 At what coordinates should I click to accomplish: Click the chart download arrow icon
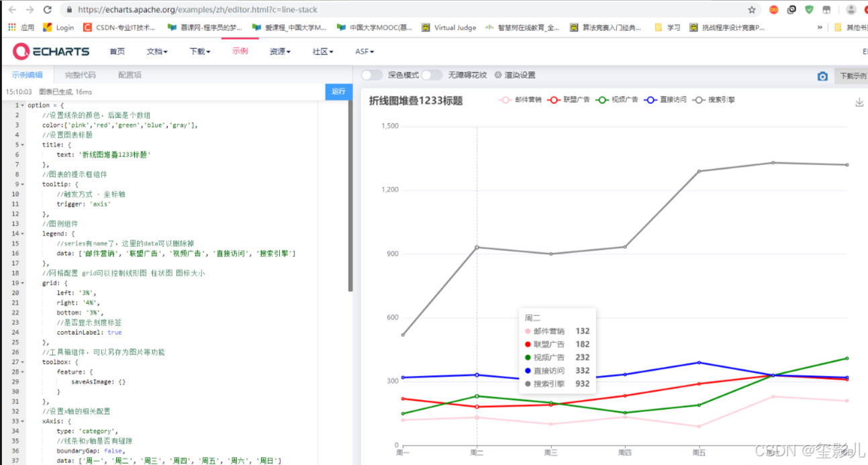[x=857, y=101]
